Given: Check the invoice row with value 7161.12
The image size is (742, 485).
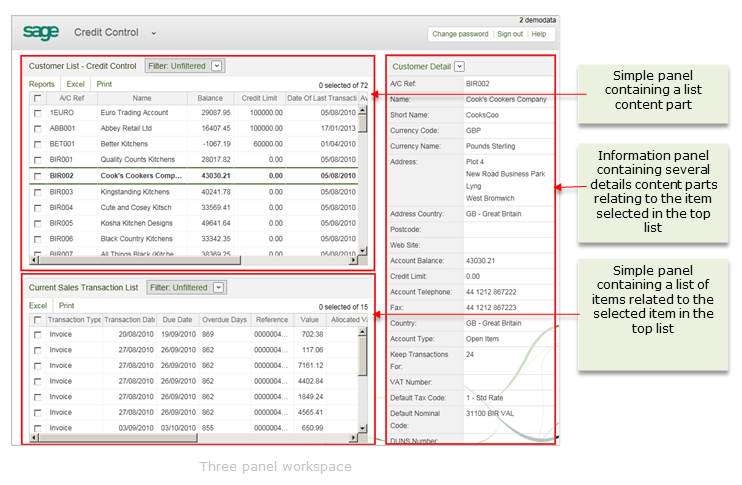Looking at the screenshot, I should coord(37,366).
